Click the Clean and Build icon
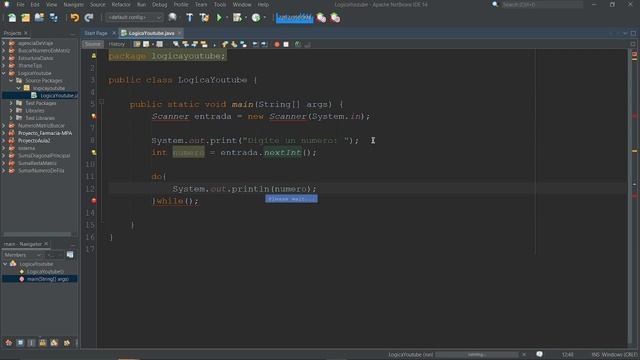640x360 pixels. point(204,18)
